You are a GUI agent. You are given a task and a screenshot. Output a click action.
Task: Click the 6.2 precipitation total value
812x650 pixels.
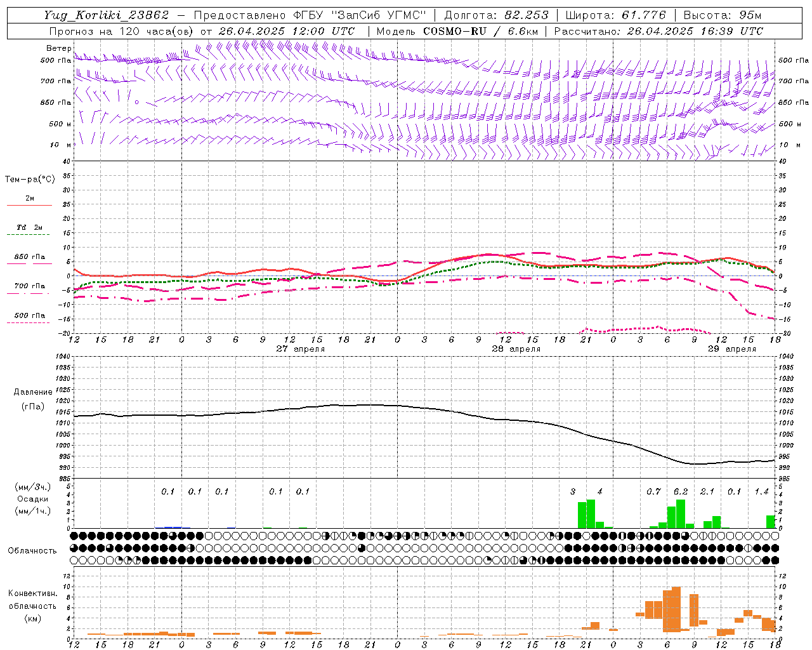[x=681, y=491]
